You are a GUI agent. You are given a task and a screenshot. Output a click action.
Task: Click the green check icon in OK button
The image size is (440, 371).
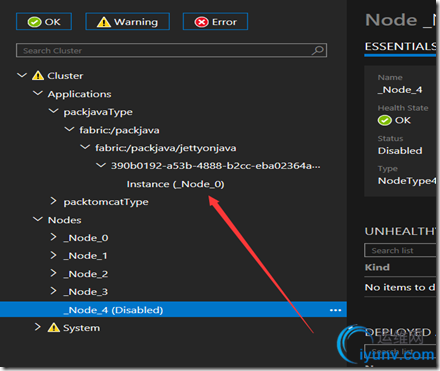[x=34, y=22]
